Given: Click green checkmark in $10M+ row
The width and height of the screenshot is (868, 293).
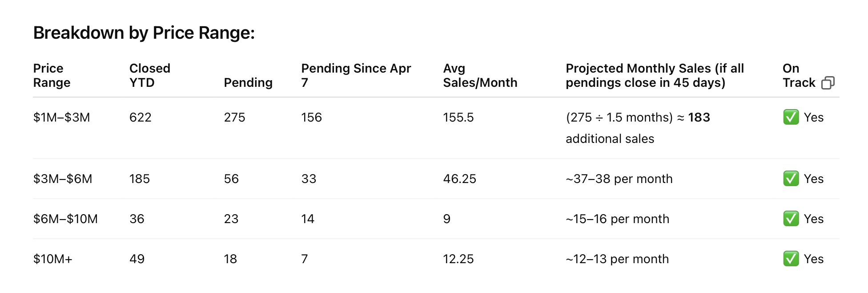Looking at the screenshot, I should pyautogui.click(x=791, y=259).
